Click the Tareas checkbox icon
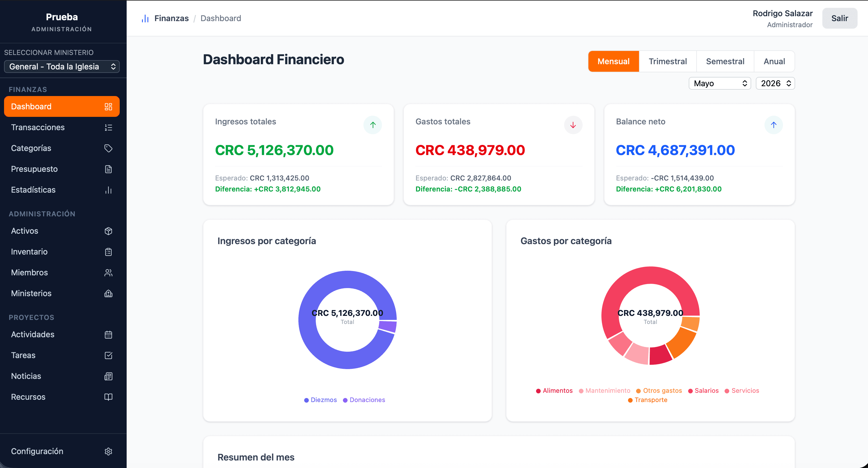 (x=108, y=355)
